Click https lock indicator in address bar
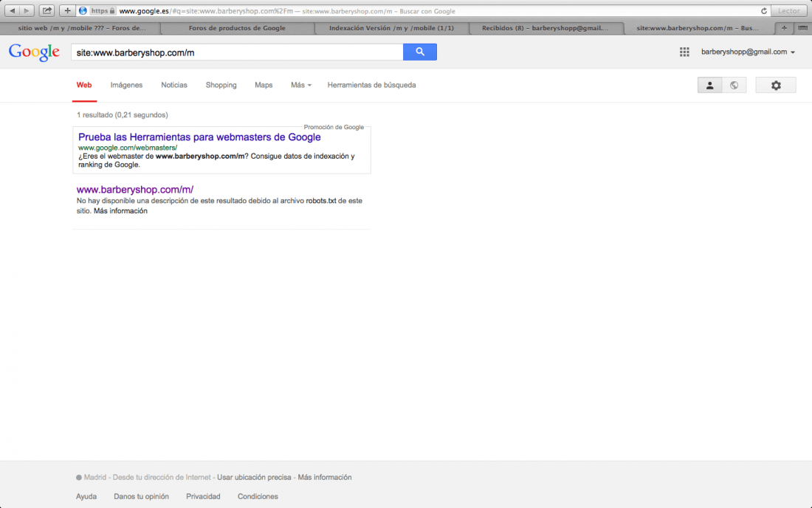Viewport: 812px width, 508px height. 103,11
